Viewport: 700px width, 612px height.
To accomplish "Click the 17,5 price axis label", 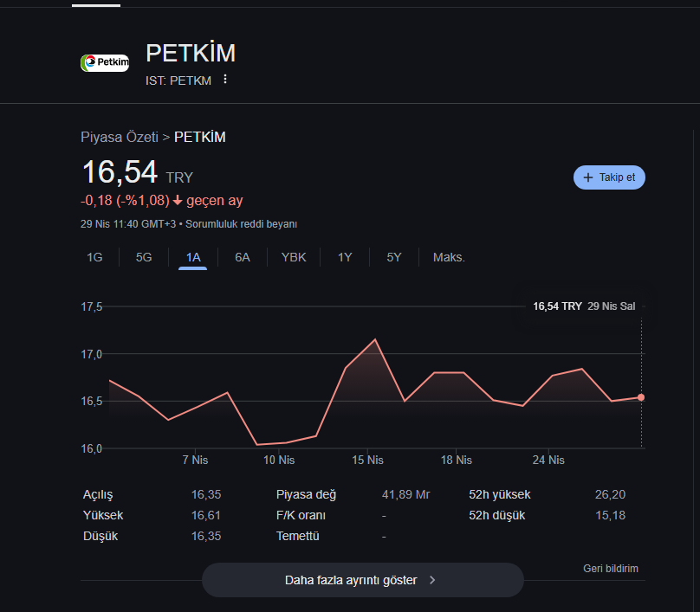I will pyautogui.click(x=92, y=307).
